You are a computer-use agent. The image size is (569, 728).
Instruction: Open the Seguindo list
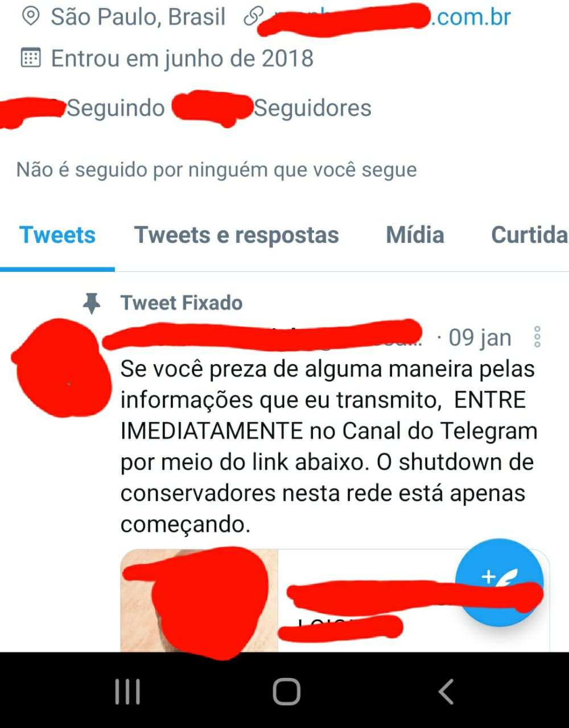coord(116,108)
